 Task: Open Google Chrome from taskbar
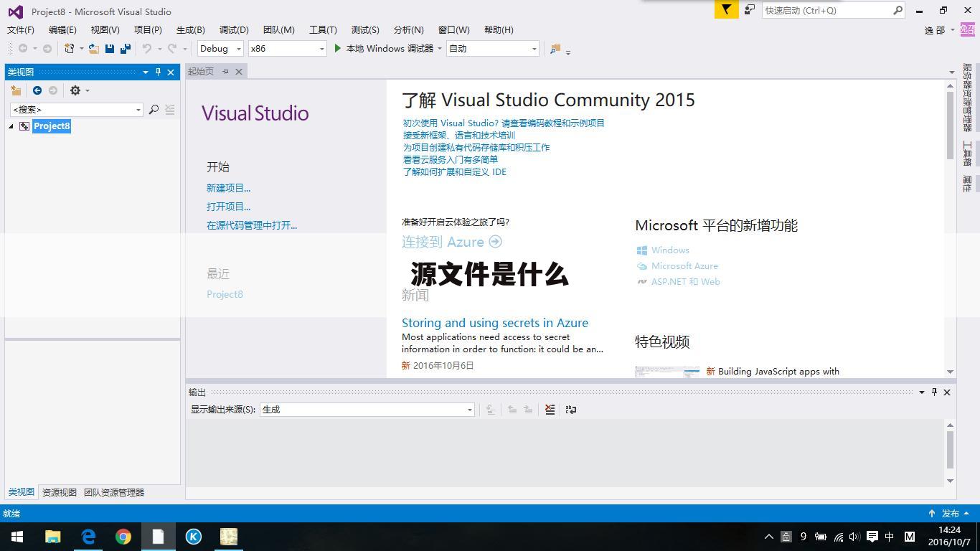123,537
